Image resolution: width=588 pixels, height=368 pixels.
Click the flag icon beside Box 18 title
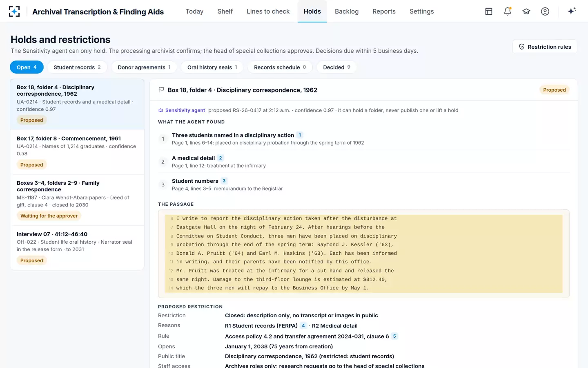[x=161, y=90]
